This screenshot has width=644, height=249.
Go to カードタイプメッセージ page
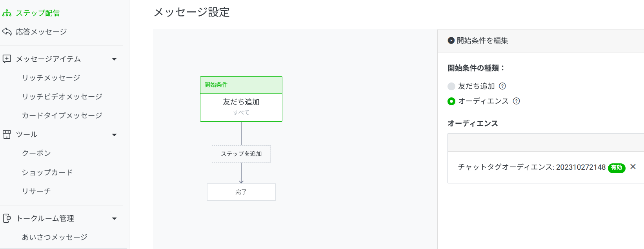[x=62, y=115]
